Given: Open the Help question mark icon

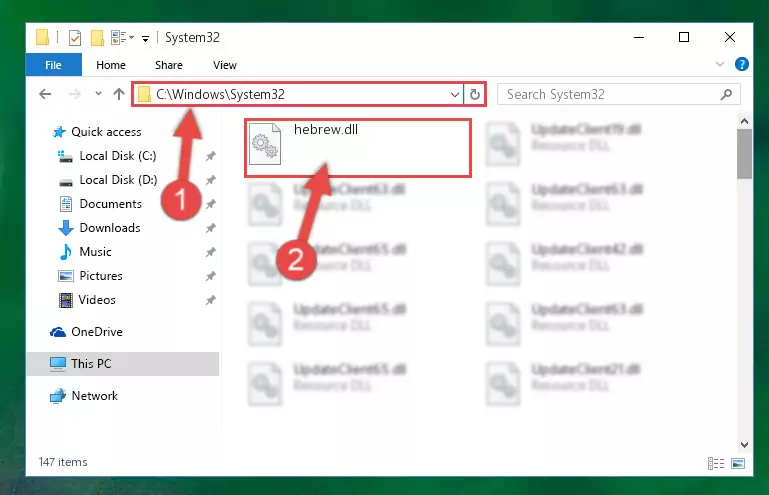Looking at the screenshot, I should 742,64.
